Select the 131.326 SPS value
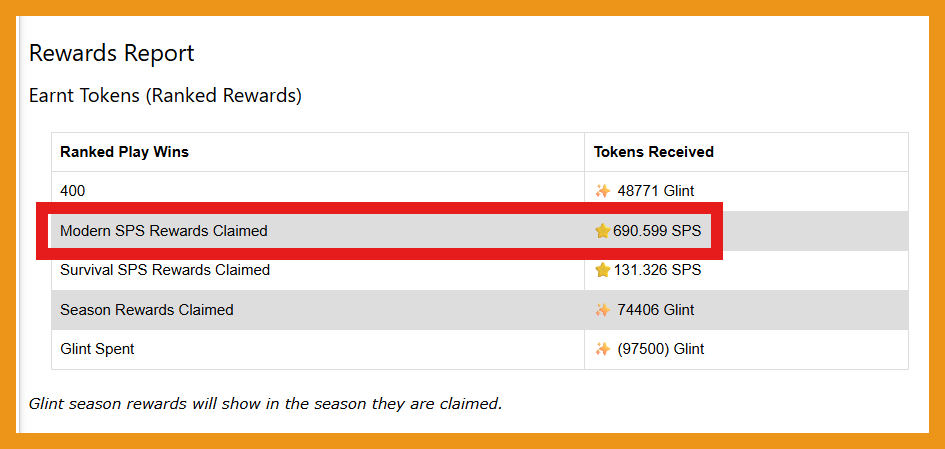 [x=658, y=270]
